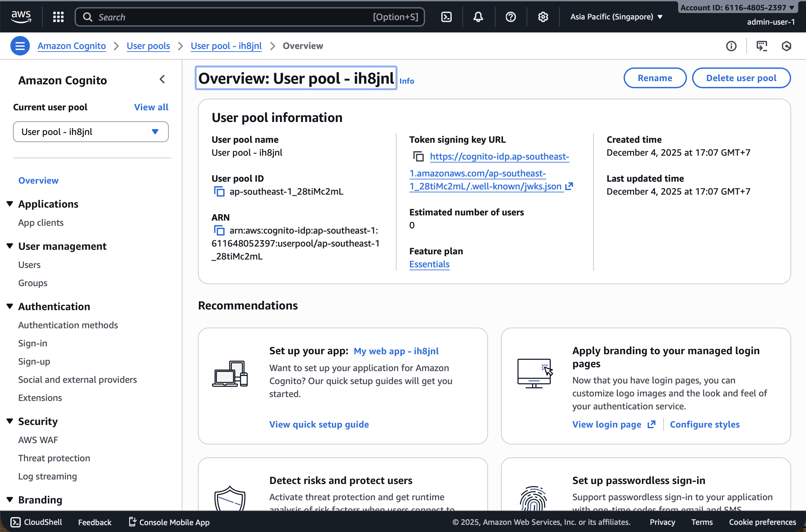Viewport: 806px width, 532px height.
Task: Click the help question mark icon
Action: 510,17
